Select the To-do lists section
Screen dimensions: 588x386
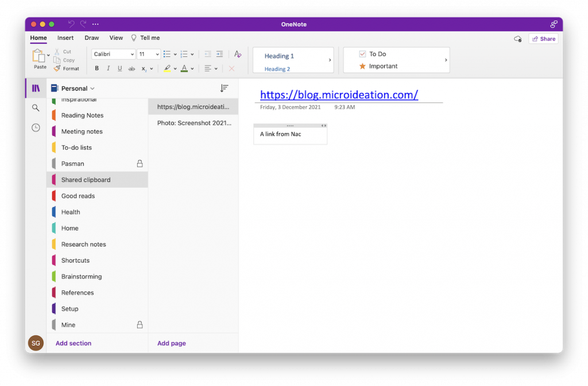pos(98,148)
